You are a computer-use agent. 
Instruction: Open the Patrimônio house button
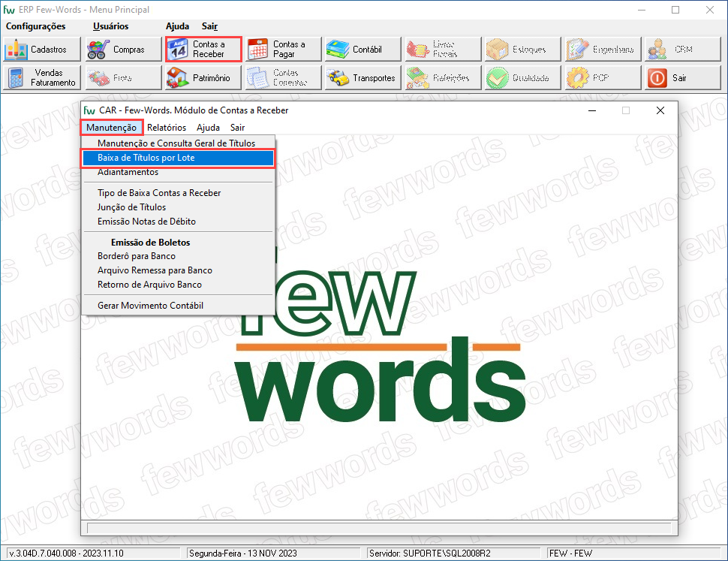[203, 77]
